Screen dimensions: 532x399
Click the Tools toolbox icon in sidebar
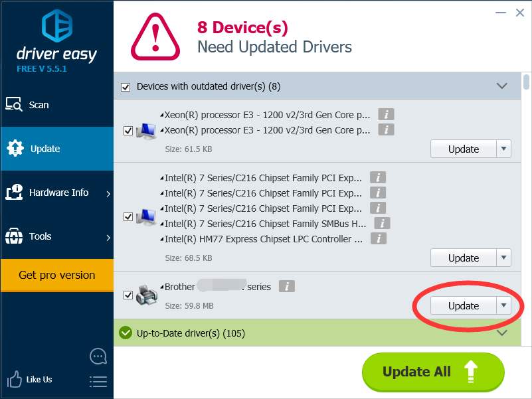[x=14, y=236]
